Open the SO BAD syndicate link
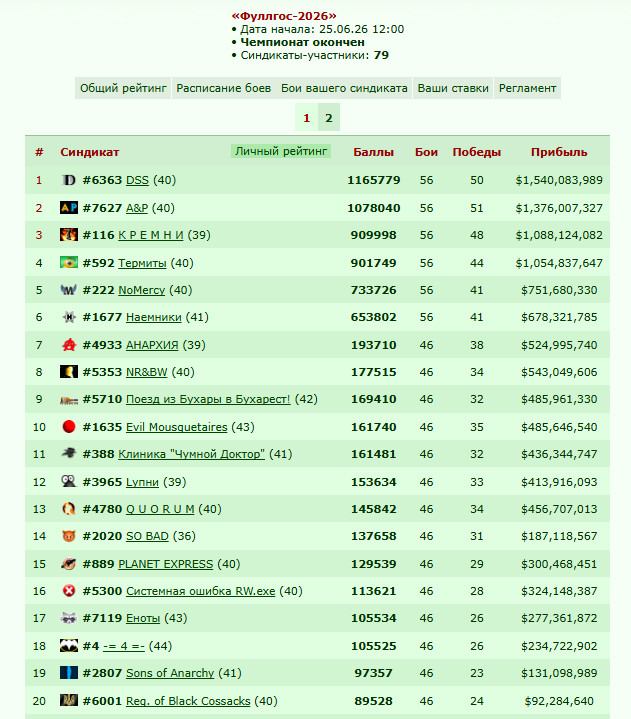Image resolution: width=631 pixels, height=719 pixels. pyautogui.click(x=147, y=536)
